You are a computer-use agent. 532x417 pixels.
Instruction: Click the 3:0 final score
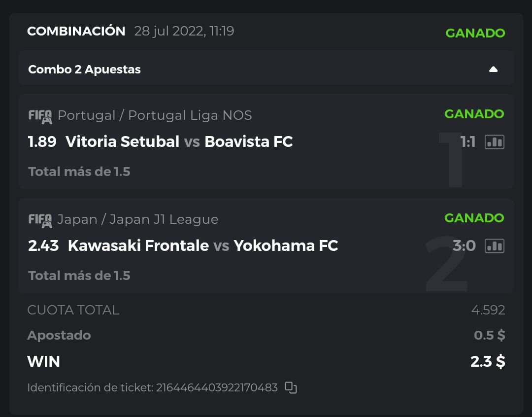point(464,245)
